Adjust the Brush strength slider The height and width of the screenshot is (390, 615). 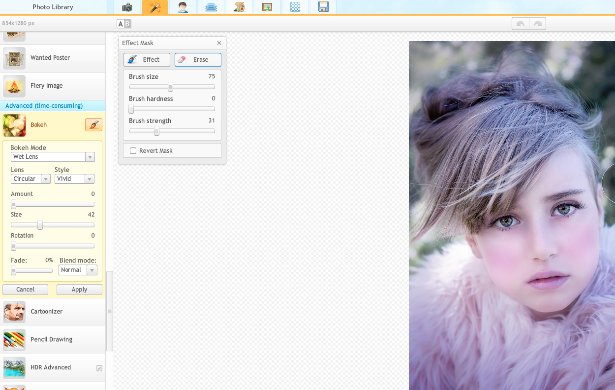pos(172,131)
